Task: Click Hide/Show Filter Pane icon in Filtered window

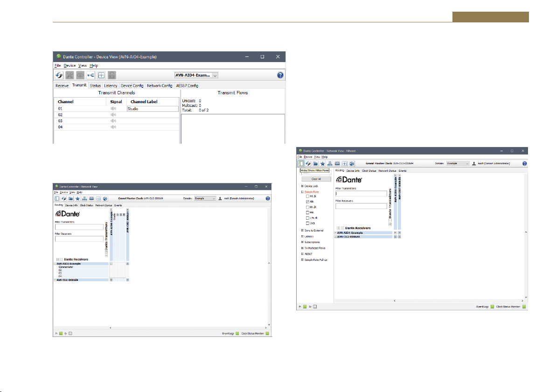Action: point(301,163)
